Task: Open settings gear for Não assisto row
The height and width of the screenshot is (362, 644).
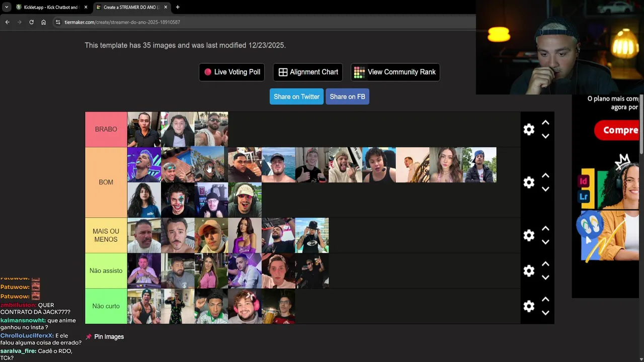Action: point(529,270)
